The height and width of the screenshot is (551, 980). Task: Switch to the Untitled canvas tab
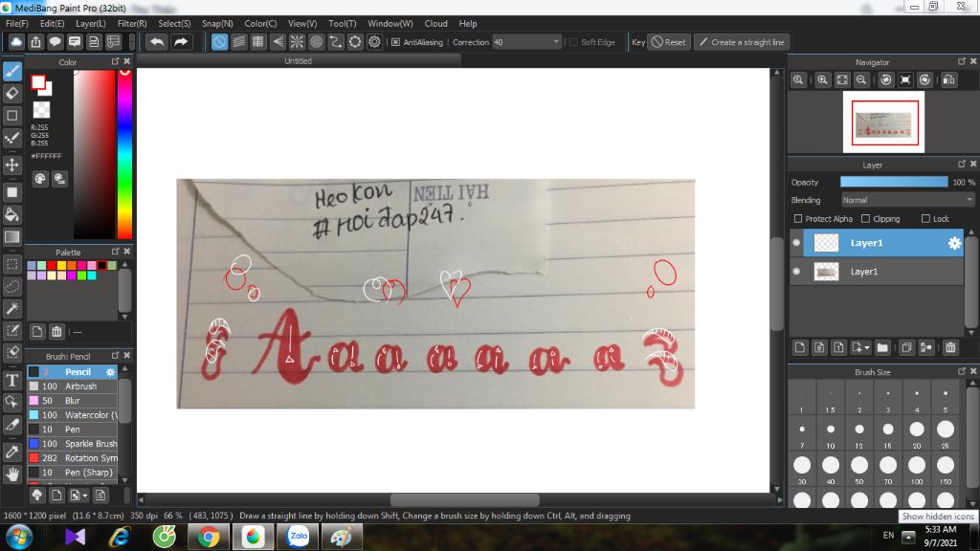click(x=299, y=60)
